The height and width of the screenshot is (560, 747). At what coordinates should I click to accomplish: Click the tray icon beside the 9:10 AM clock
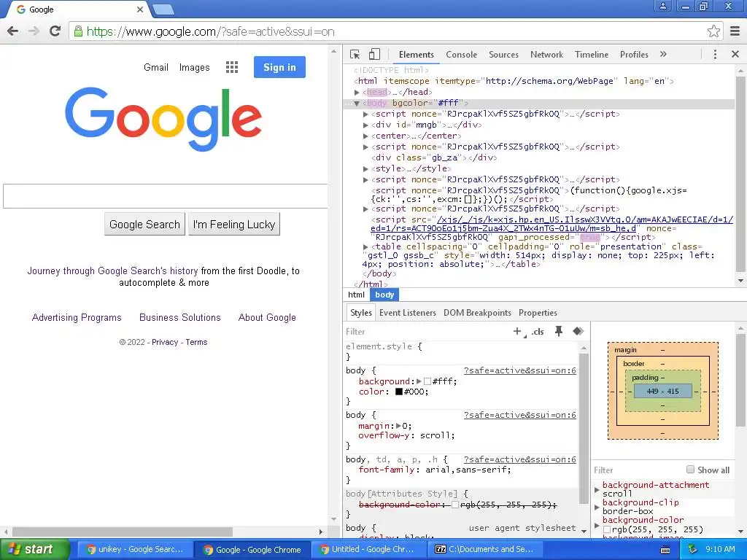[692, 549]
